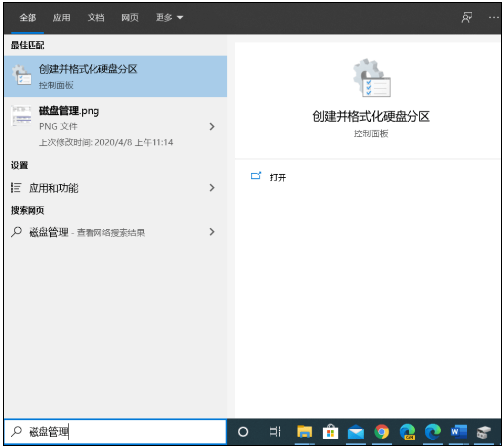
Task: Click the control panel gear icon in the best match row
Action: (22, 75)
